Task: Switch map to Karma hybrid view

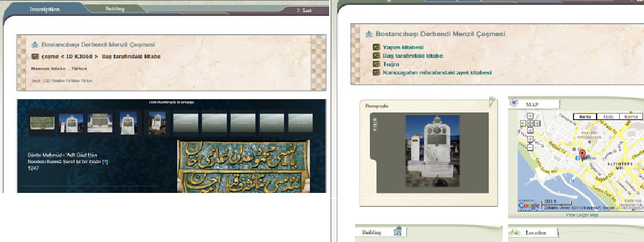Action: (630, 116)
